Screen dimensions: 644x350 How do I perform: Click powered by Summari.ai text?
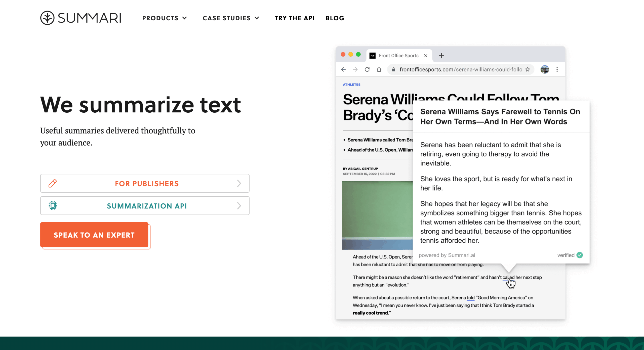(447, 255)
